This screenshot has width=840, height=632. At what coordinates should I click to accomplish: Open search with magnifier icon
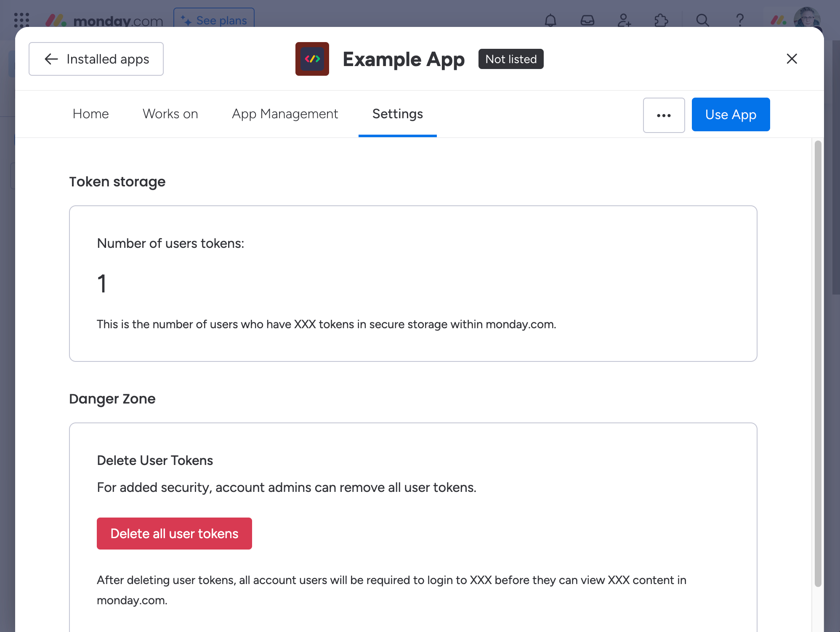coord(702,20)
